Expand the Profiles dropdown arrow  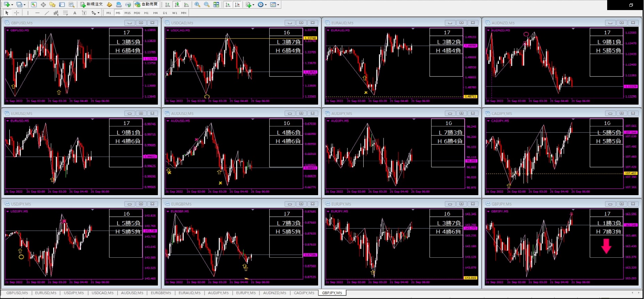click(x=25, y=5)
